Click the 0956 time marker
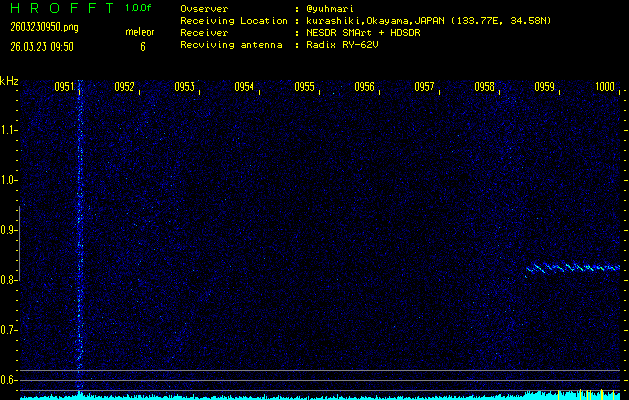 [x=364, y=87]
